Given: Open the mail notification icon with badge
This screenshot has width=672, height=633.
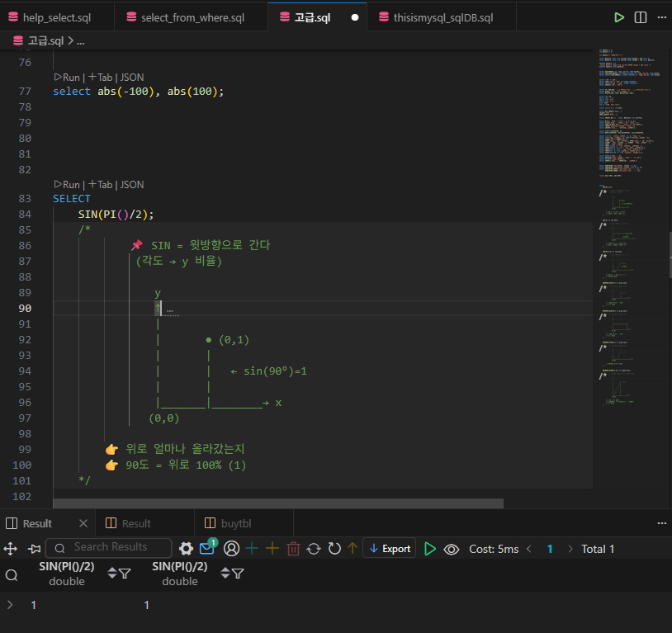Looking at the screenshot, I should tap(207, 548).
